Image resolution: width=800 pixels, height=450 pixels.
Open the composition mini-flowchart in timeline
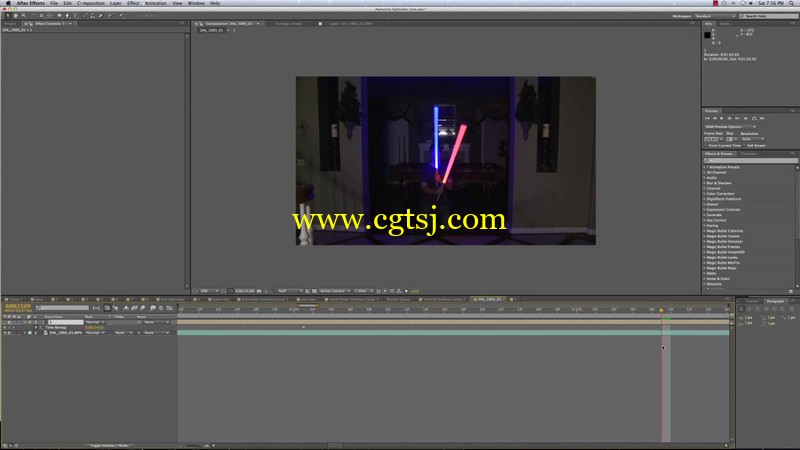(96, 308)
